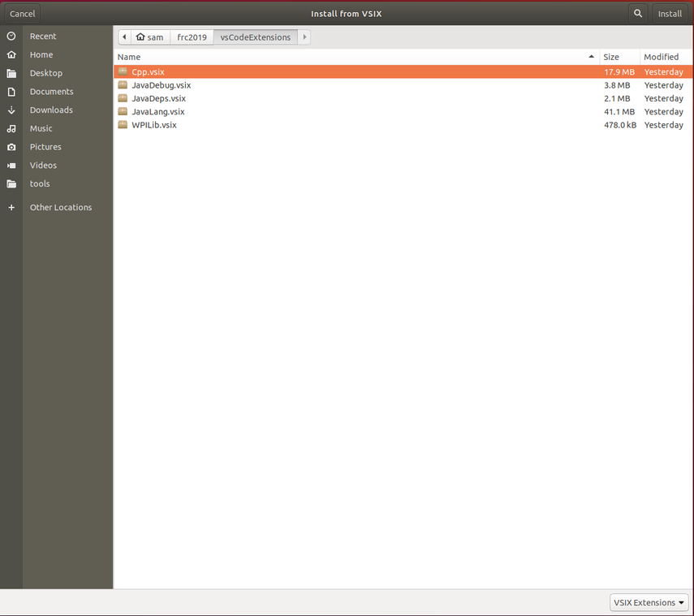The width and height of the screenshot is (694, 616).
Task: Open the VSIX Extensions file type dropdown
Action: coord(649,602)
